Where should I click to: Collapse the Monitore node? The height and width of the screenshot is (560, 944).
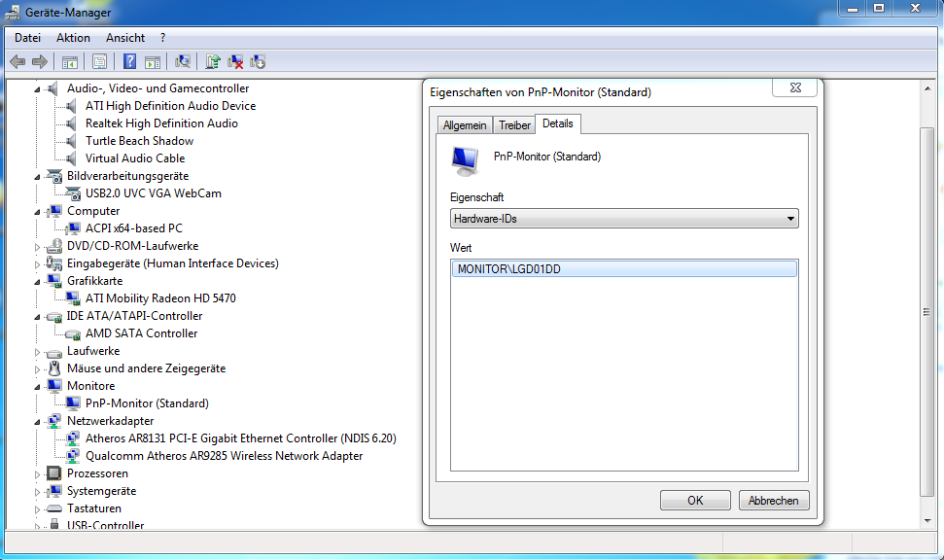pos(37,387)
